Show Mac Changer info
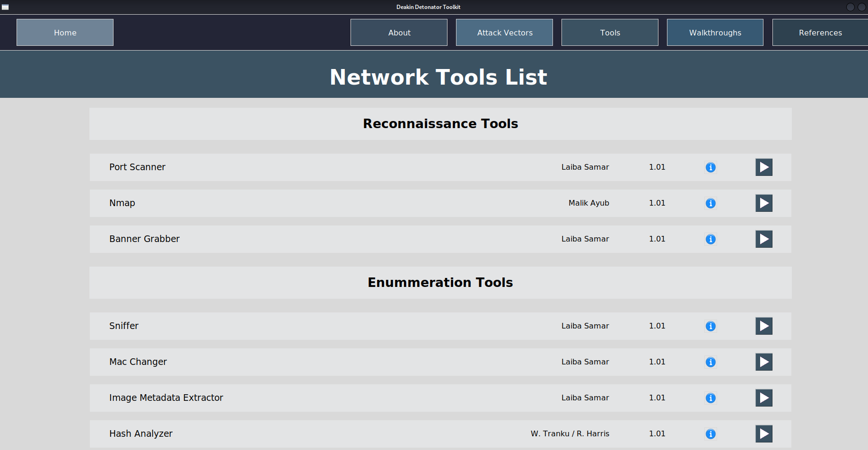Image resolution: width=868 pixels, height=450 pixels. pyautogui.click(x=710, y=362)
